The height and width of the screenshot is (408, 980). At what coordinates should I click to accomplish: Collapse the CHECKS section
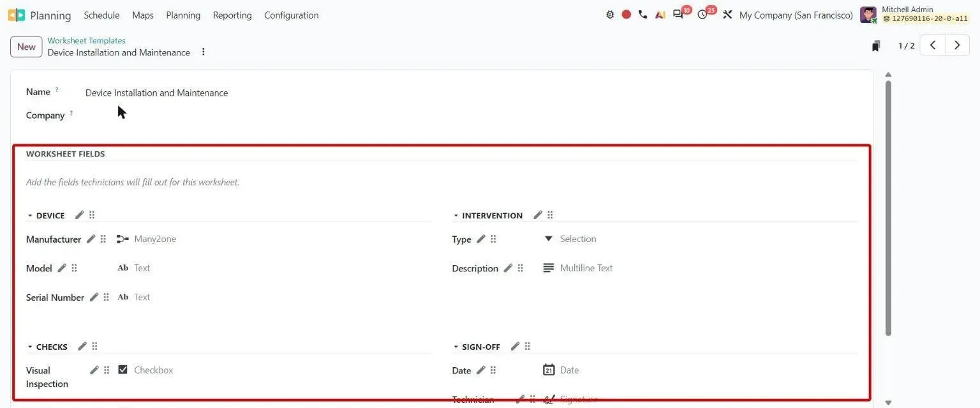(x=30, y=347)
